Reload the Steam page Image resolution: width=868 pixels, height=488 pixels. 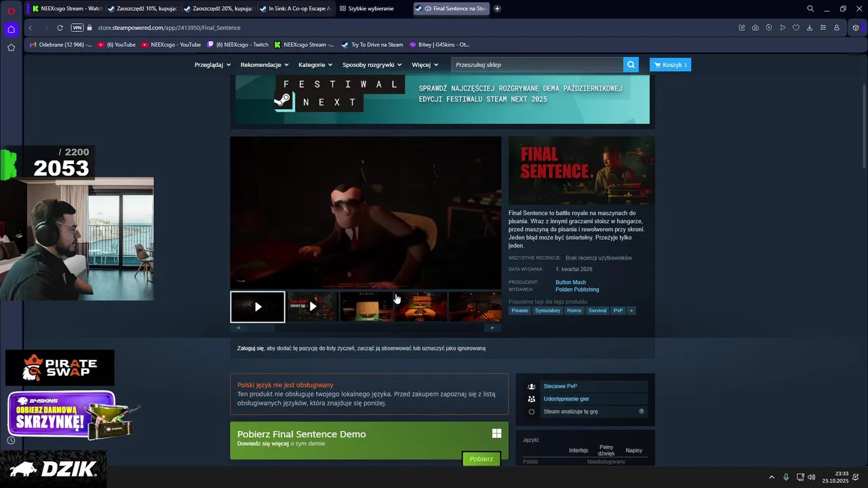point(60,28)
